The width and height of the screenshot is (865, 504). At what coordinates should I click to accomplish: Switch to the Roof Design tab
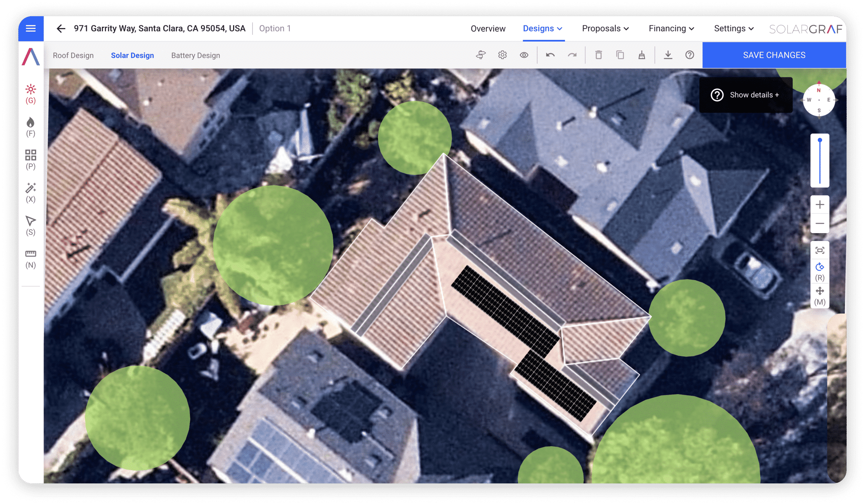[73, 55]
